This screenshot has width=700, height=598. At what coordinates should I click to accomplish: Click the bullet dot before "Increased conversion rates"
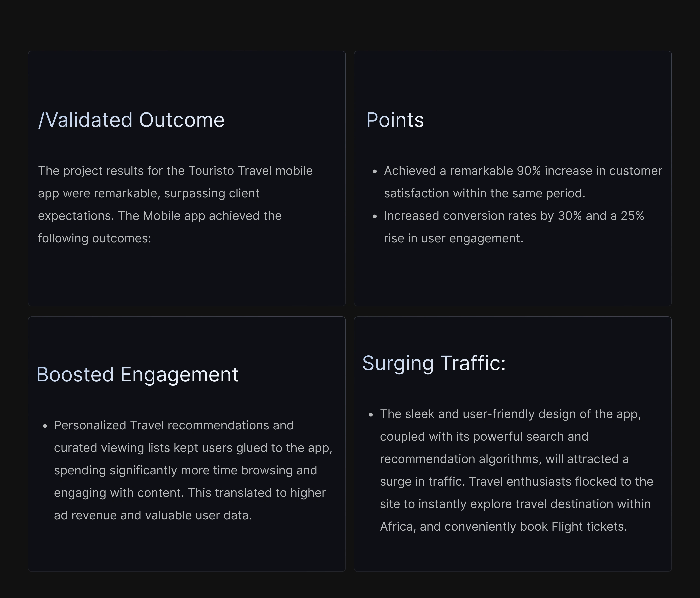tap(375, 217)
